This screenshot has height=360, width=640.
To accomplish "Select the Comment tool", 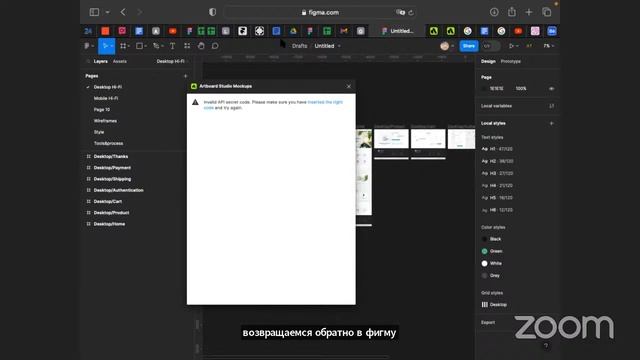I will (x=215, y=46).
